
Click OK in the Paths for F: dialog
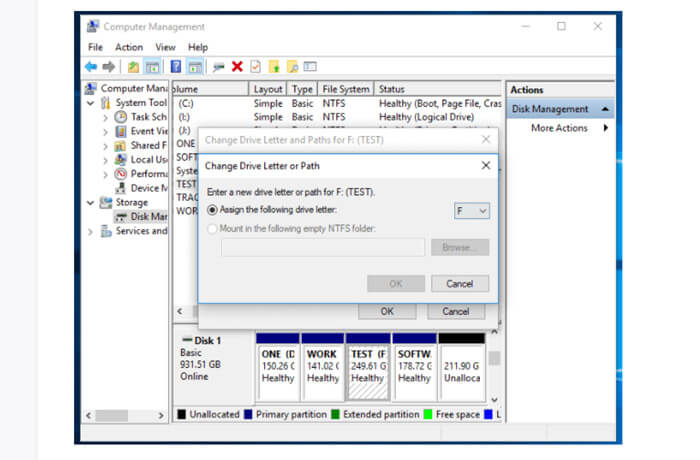(387, 311)
